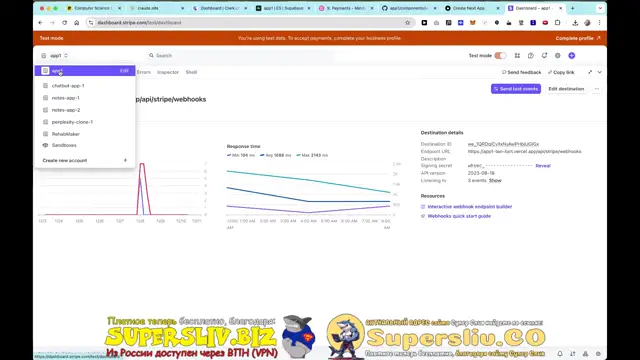This screenshot has width=640, height=360.
Task: Switch to notes-app-2 account
Action: (x=66, y=110)
